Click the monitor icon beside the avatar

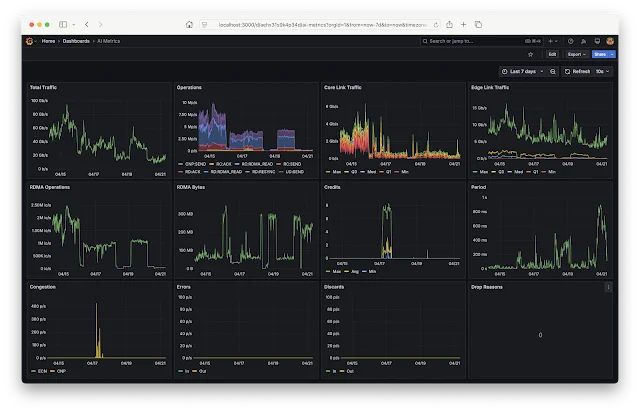[597, 41]
